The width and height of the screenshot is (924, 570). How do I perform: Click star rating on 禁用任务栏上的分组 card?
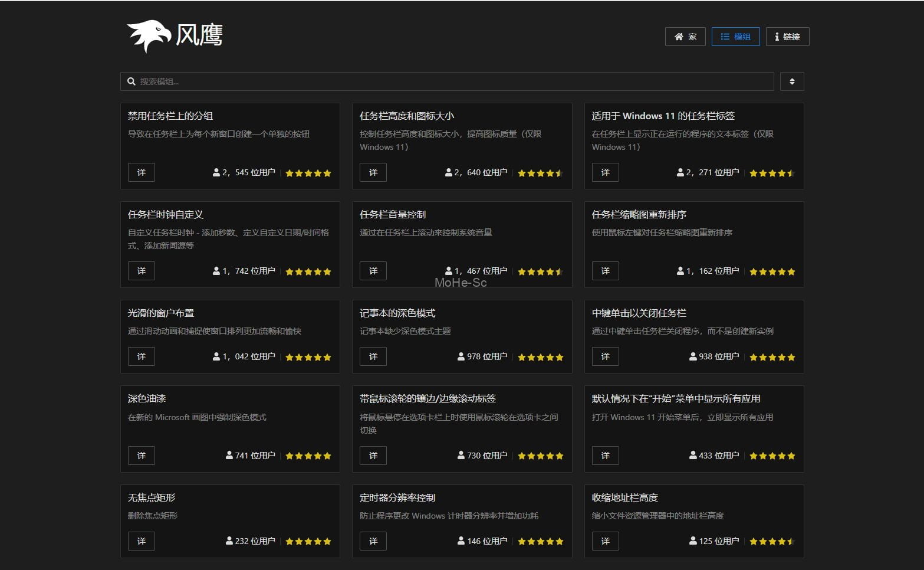click(x=308, y=173)
